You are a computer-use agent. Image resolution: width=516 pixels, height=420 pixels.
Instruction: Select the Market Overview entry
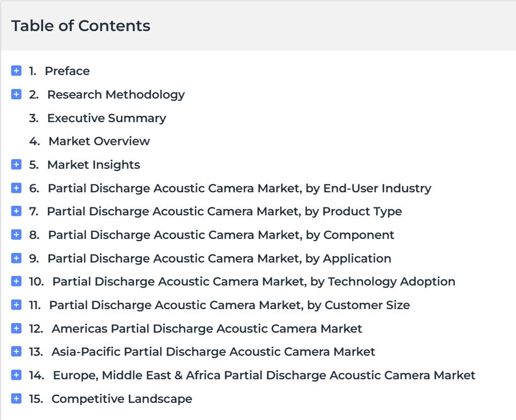(x=99, y=141)
